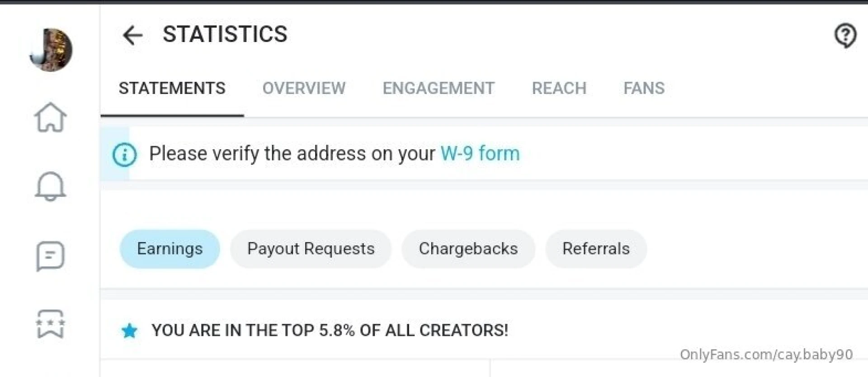Open the Engagement tab
The height and width of the screenshot is (377, 868).
coord(438,88)
